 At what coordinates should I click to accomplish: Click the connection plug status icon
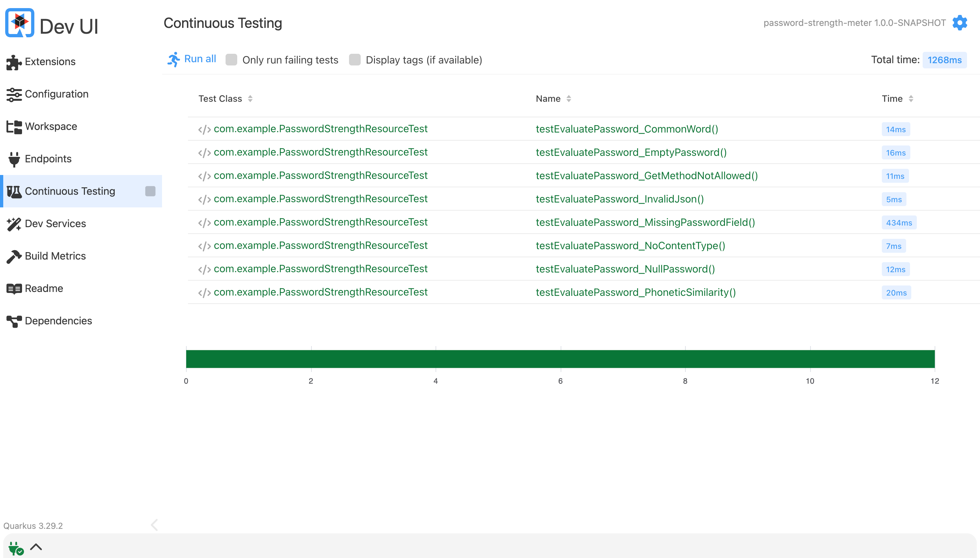(x=16, y=548)
